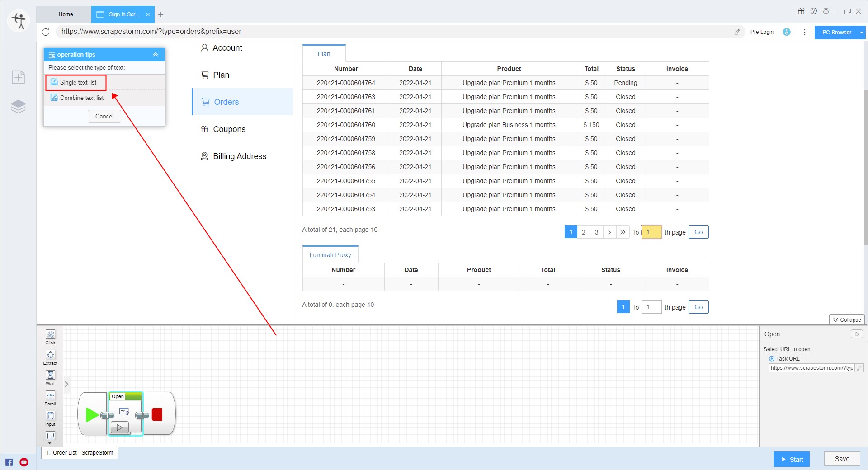Image resolution: width=868 pixels, height=470 pixels.
Task: Collapse the bottom flowchart panel
Action: click(847, 320)
